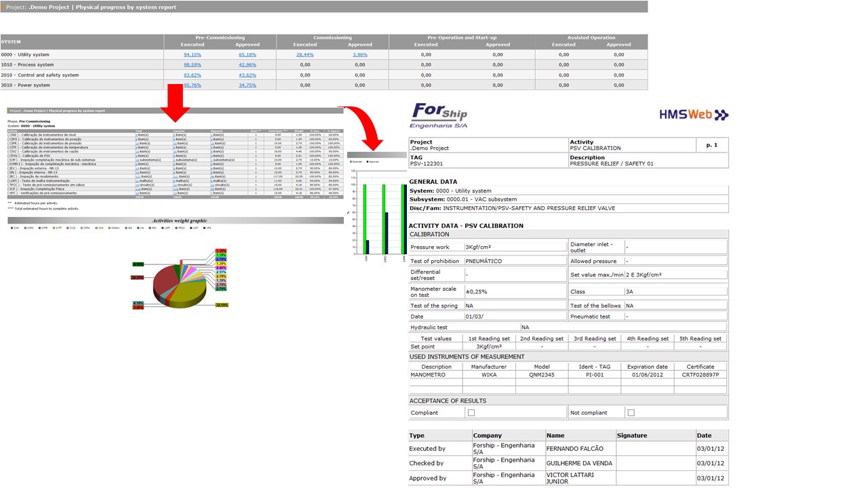
Task: Click the 32,59% pie chart label
Action: (222, 305)
